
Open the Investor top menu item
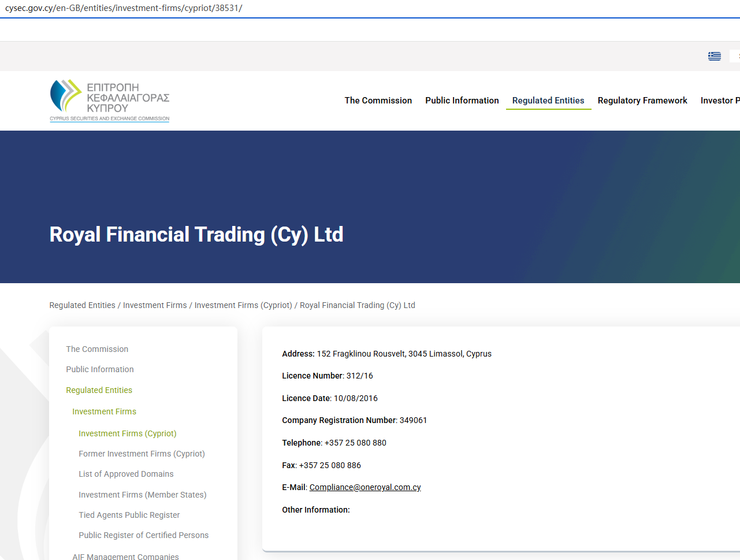(720, 101)
